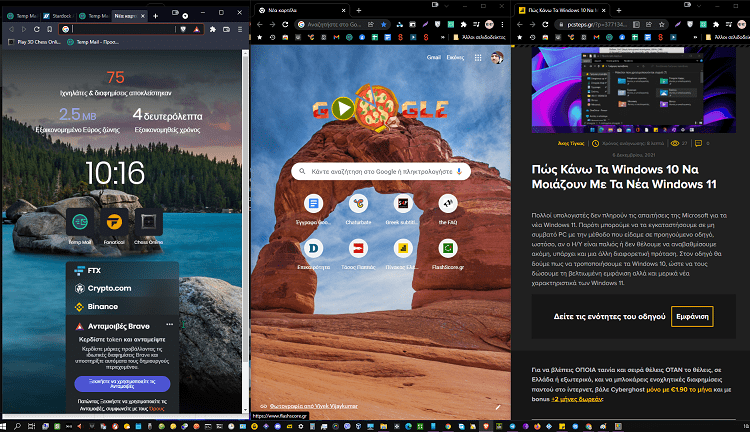Click the bookmark icon in Brave toolbar
Image resolution: width=750 pixels, height=432 pixels.
(x=49, y=29)
